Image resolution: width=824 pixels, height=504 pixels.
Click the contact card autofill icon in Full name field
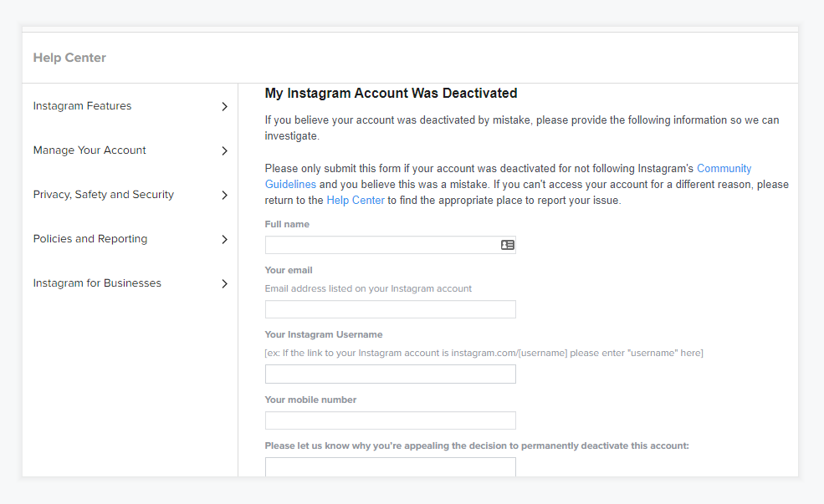tap(507, 245)
